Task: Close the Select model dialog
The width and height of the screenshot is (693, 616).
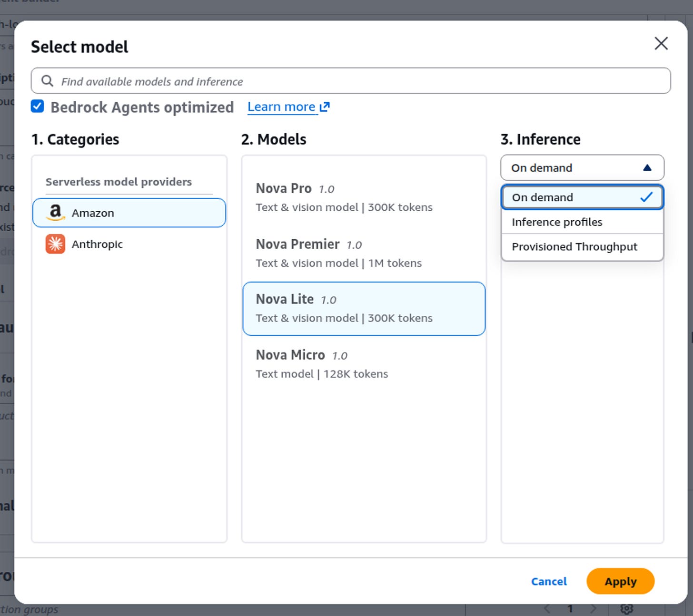Action: click(661, 44)
